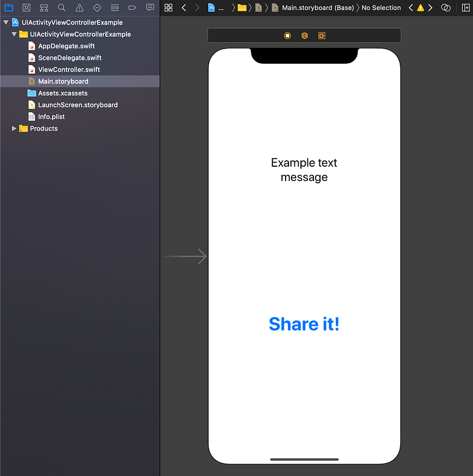Select the View Controller scene dock icon
This screenshot has height=476, width=473.
[287, 36]
